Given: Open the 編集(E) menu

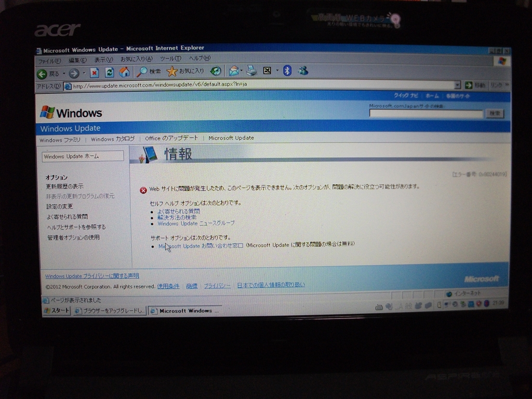Looking at the screenshot, I should coord(77,60).
